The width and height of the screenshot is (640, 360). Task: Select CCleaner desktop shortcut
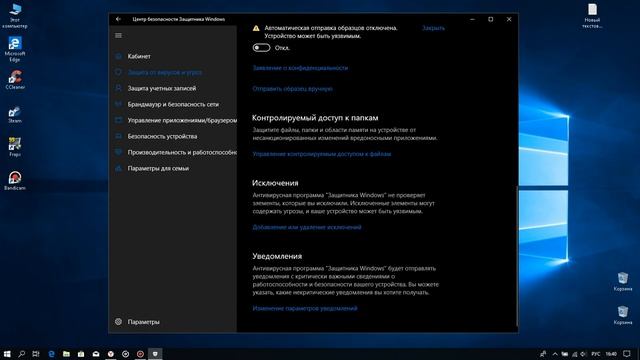15,80
